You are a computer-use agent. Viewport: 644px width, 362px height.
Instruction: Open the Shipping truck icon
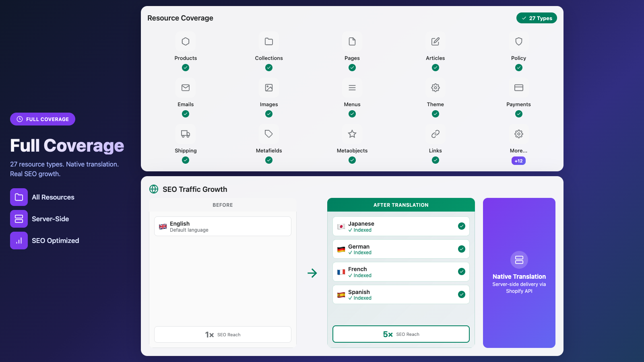click(186, 134)
